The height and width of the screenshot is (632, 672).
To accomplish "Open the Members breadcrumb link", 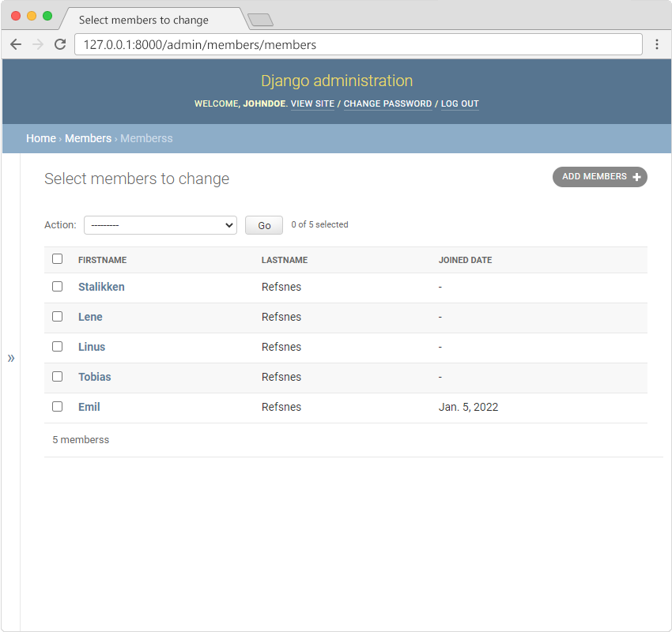I will click(88, 138).
